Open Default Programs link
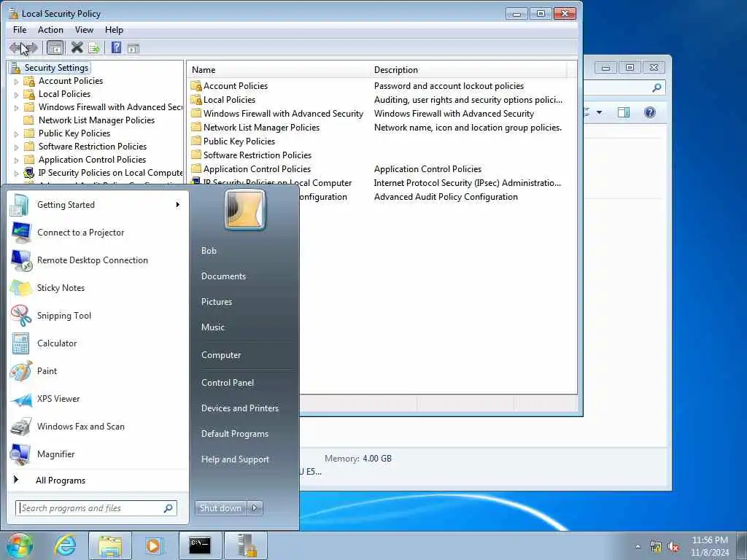 pos(234,434)
